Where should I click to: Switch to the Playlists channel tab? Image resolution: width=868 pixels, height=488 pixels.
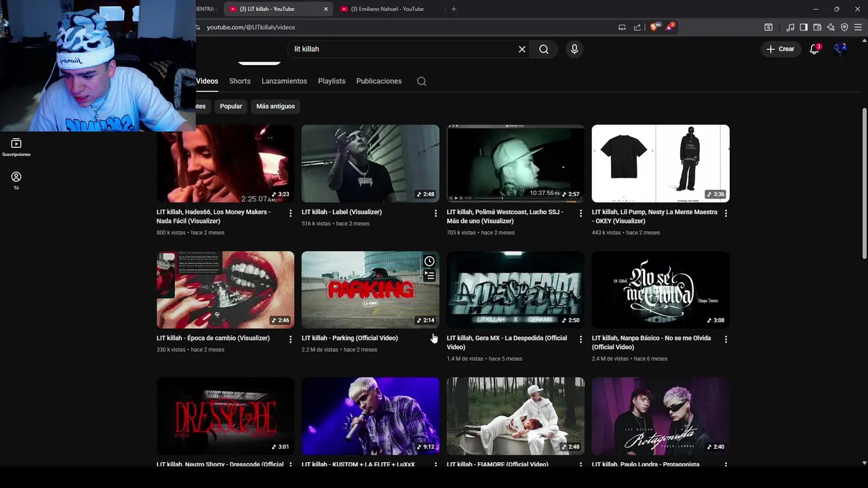pos(332,81)
